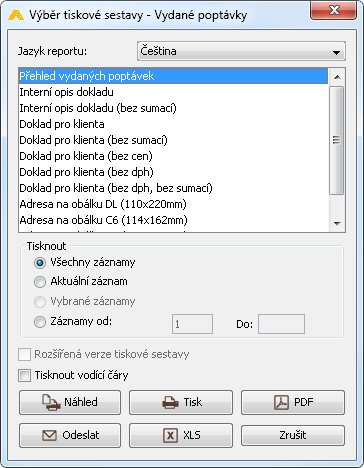This screenshot has width=364, height=468.
Task: Click the envelope icon on Odeslat
Action: (x=49, y=435)
